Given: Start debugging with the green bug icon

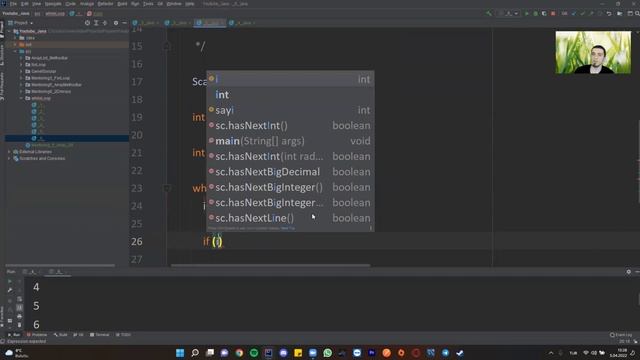Looking at the screenshot, I should tap(536, 13).
